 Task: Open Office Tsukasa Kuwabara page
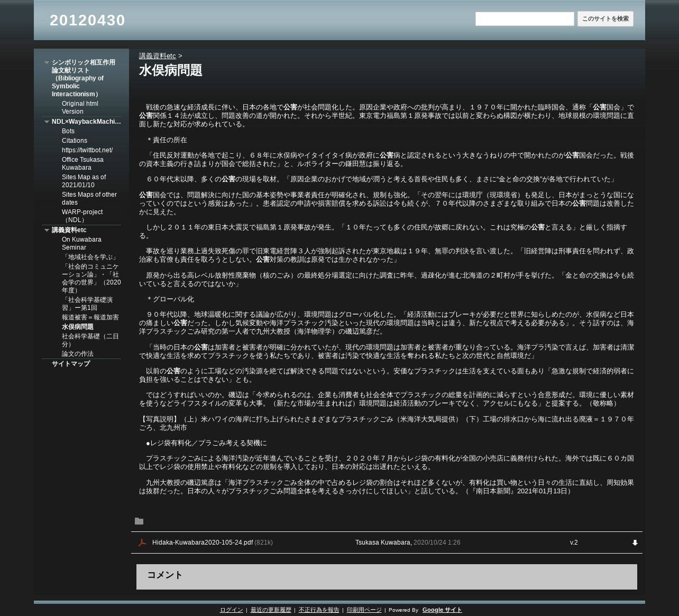[x=82, y=163]
